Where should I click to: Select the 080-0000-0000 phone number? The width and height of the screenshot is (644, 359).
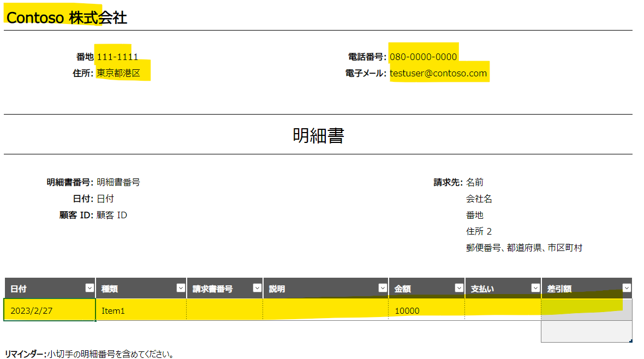click(x=423, y=57)
